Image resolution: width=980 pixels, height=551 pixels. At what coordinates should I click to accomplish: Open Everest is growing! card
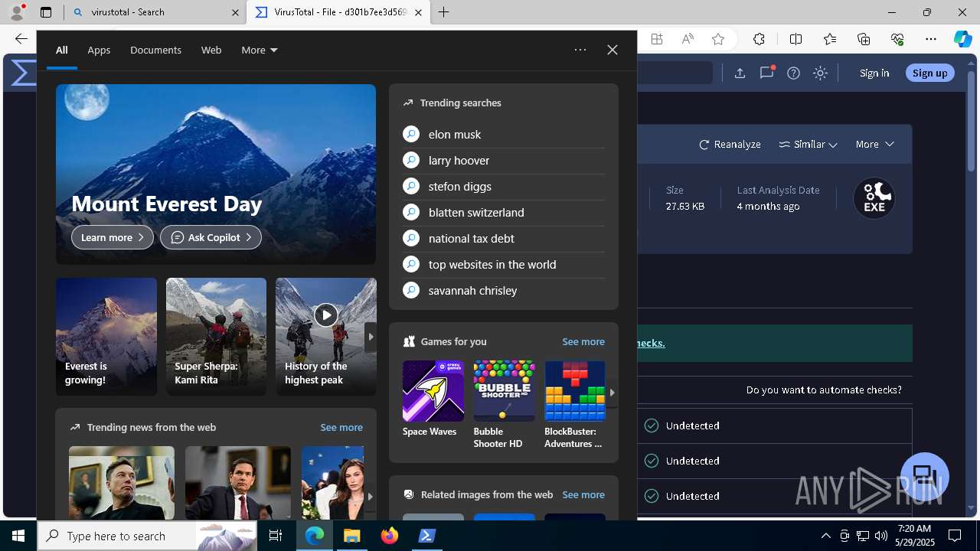tap(106, 337)
